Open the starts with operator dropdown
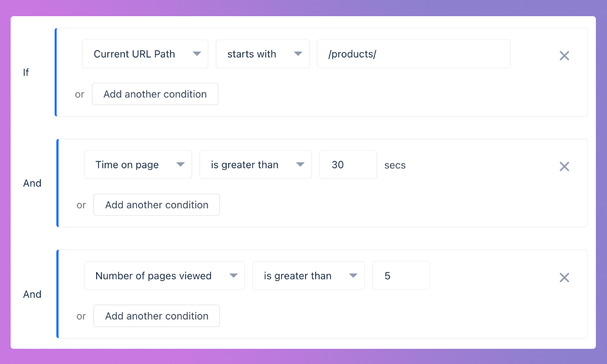This screenshot has height=364, width=607. point(263,54)
